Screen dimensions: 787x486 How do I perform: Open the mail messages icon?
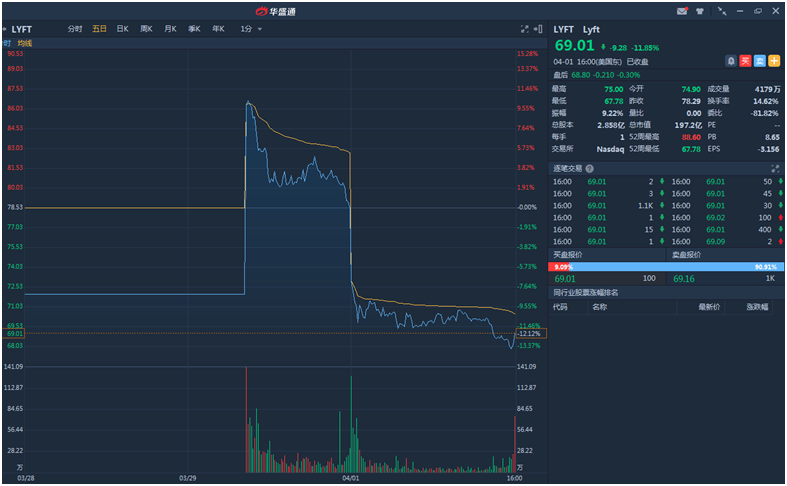[682, 11]
